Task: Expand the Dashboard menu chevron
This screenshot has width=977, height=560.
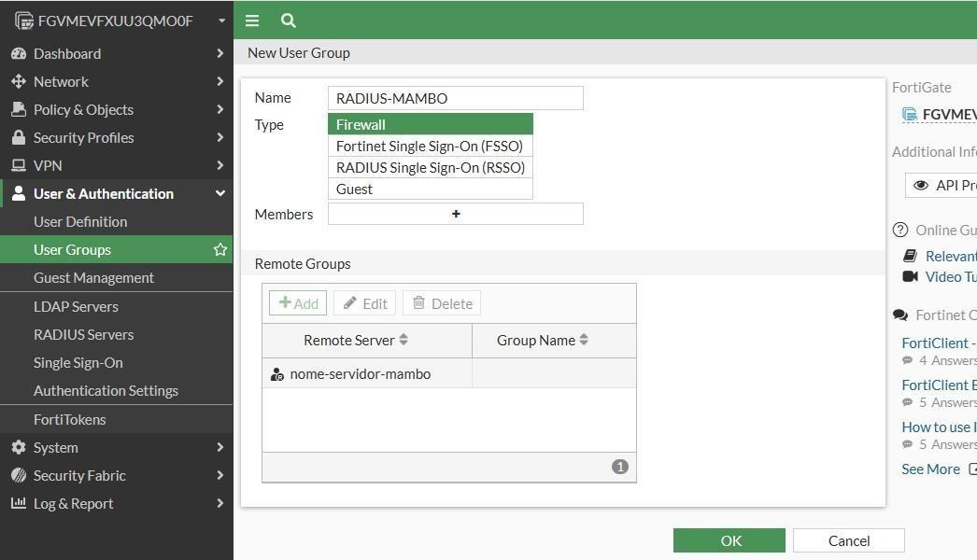Action: click(x=219, y=53)
